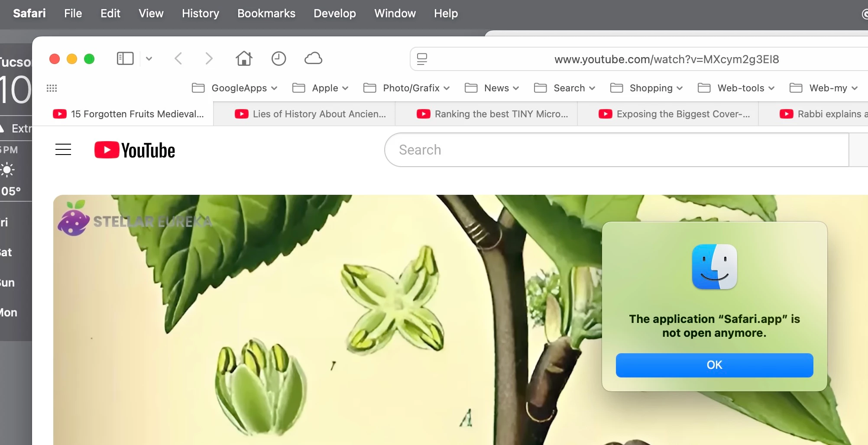This screenshot has height=445, width=868.
Task: Open the tab group dropdown arrow beside sidebar
Action: (x=149, y=58)
